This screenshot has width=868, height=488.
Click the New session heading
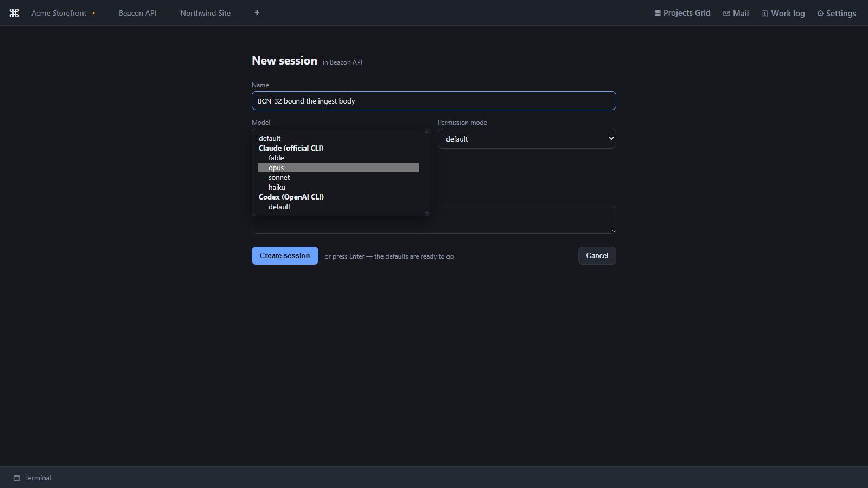284,61
